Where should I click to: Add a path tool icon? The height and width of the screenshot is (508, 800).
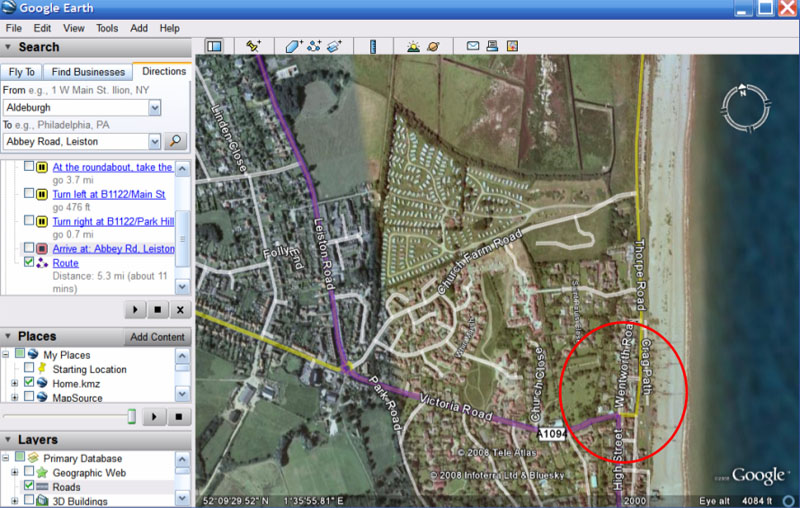[x=314, y=46]
